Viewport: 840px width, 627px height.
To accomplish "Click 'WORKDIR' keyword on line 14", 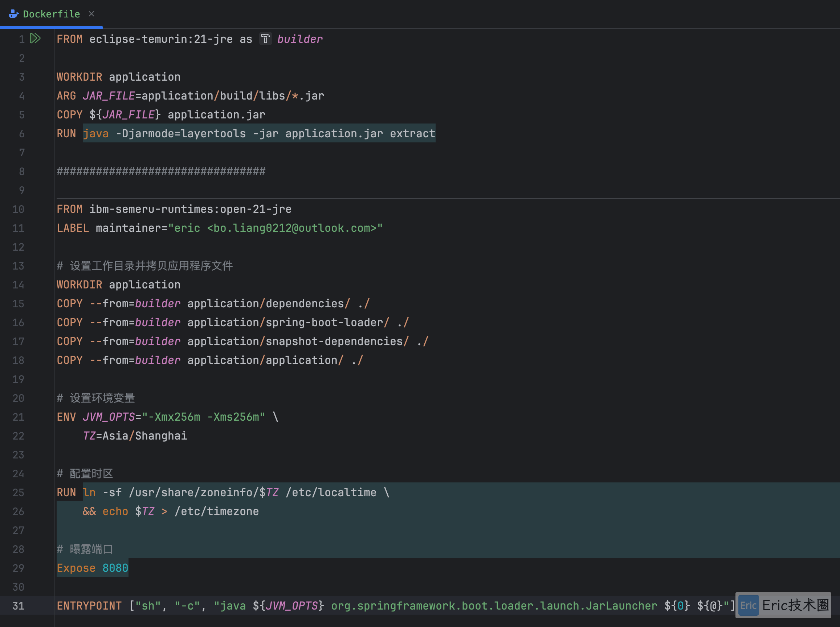I will click(x=79, y=285).
